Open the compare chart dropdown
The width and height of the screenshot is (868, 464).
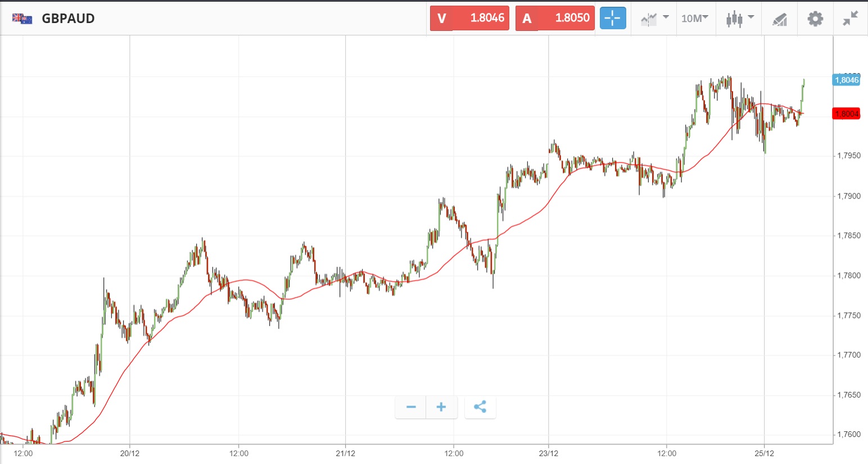[654, 19]
